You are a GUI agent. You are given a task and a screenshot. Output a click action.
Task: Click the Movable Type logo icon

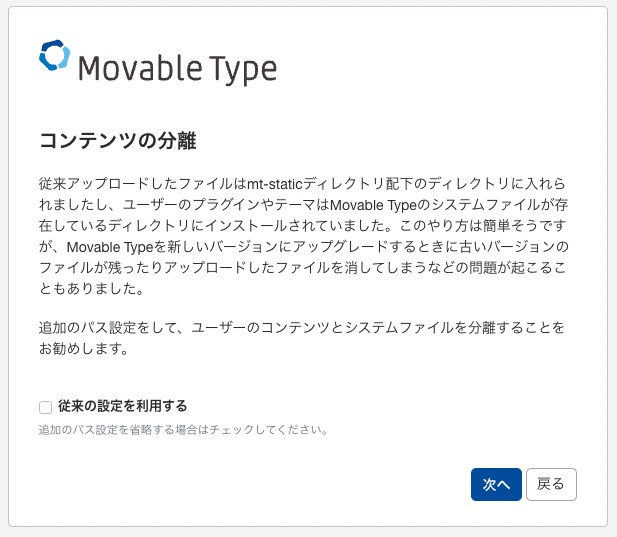[55, 57]
